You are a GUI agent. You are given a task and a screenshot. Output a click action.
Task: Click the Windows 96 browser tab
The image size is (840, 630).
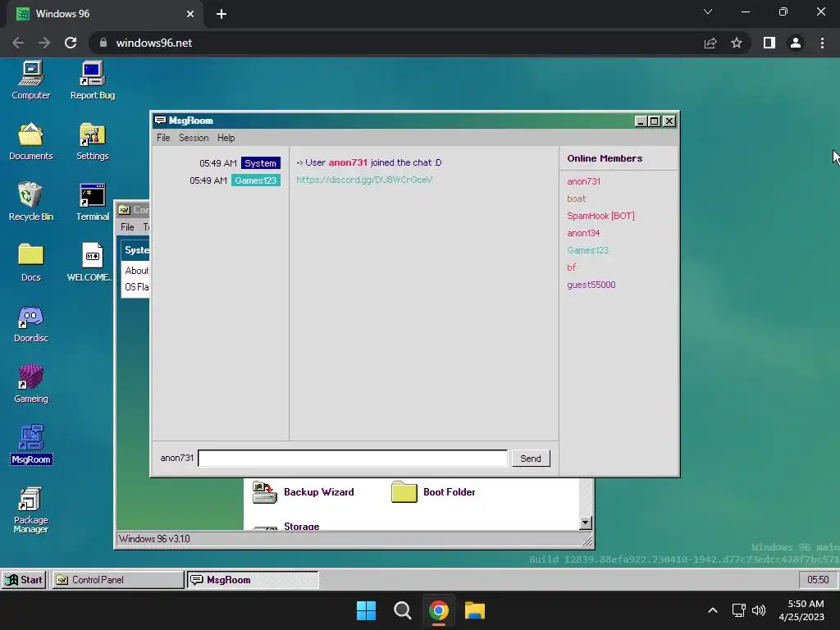click(104, 14)
